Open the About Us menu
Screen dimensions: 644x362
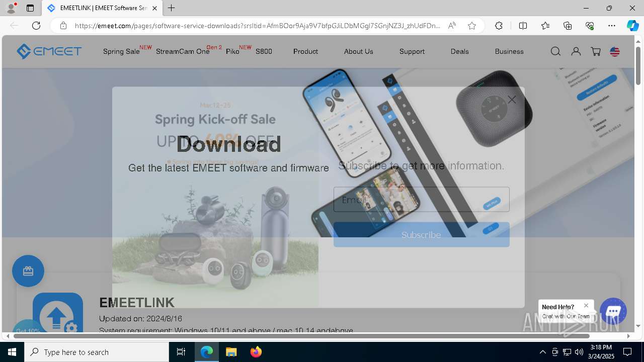[x=359, y=51]
